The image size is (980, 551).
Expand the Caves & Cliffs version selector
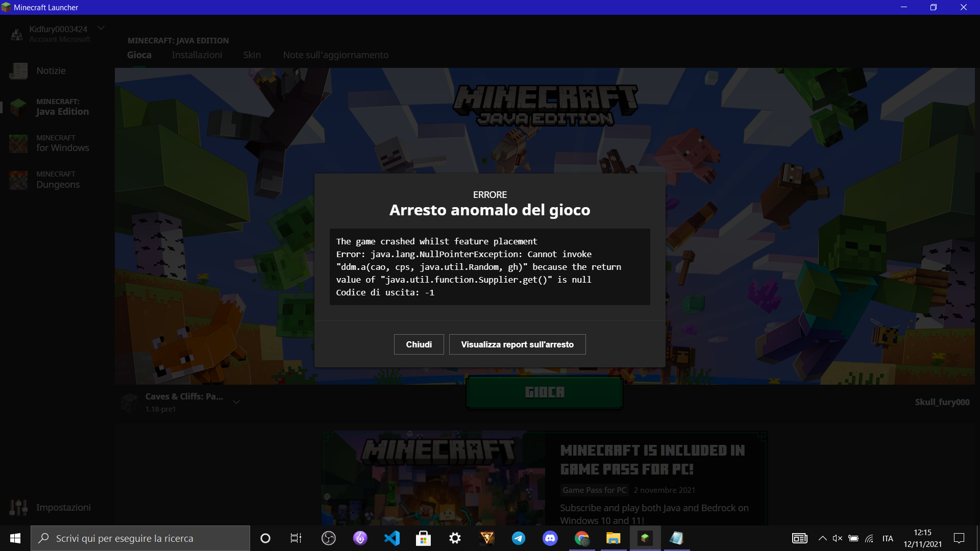pyautogui.click(x=236, y=402)
